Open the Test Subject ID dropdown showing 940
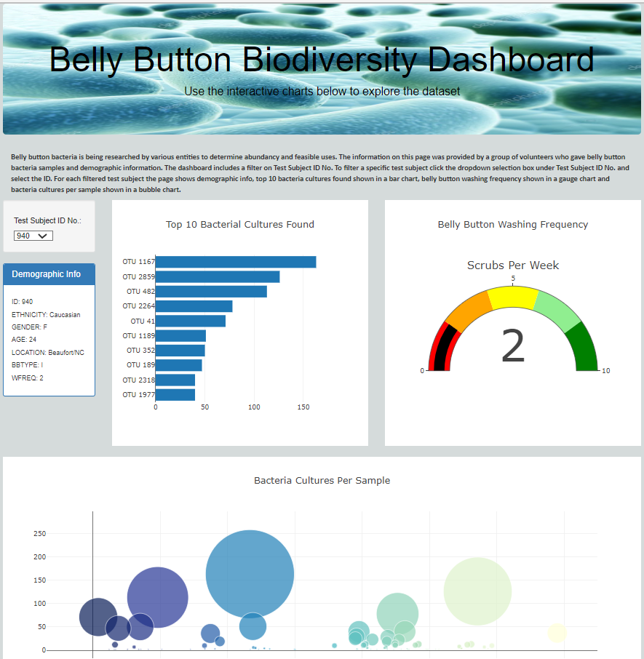Image resolution: width=644 pixels, height=659 pixels. pyautogui.click(x=33, y=236)
